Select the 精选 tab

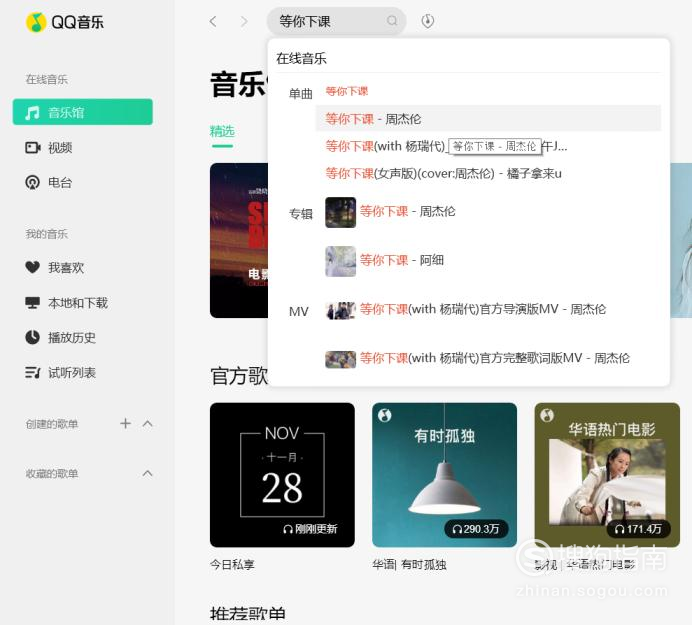[222, 131]
